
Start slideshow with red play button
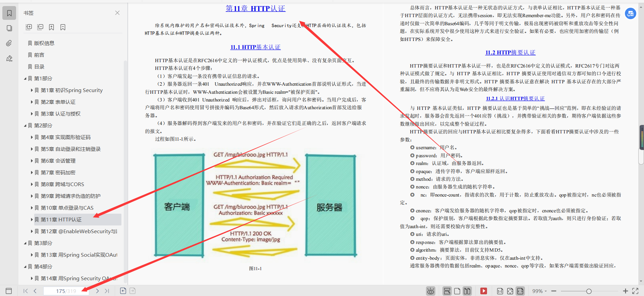[484, 291]
